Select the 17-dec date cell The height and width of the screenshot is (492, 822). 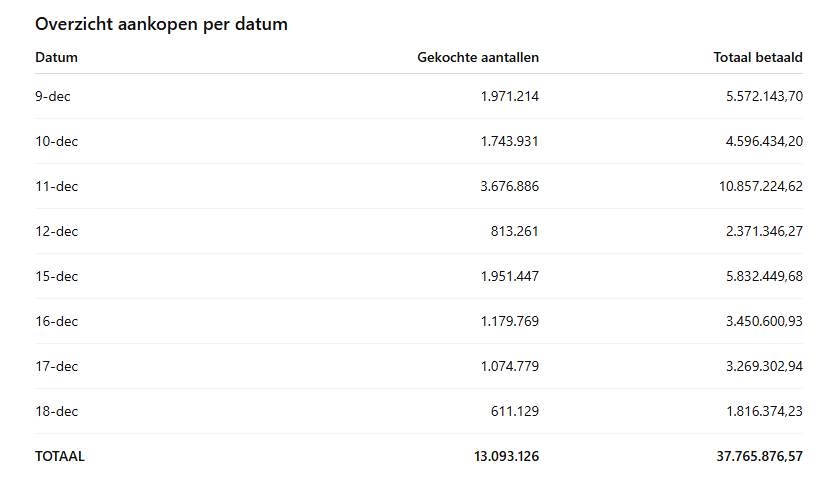[x=56, y=366]
